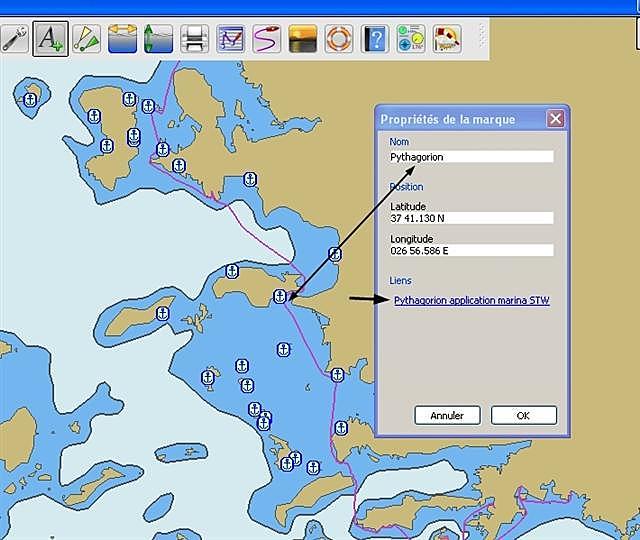The width and height of the screenshot is (640, 540).
Task: Select the green flags waypoint tool
Action: (x=86, y=39)
